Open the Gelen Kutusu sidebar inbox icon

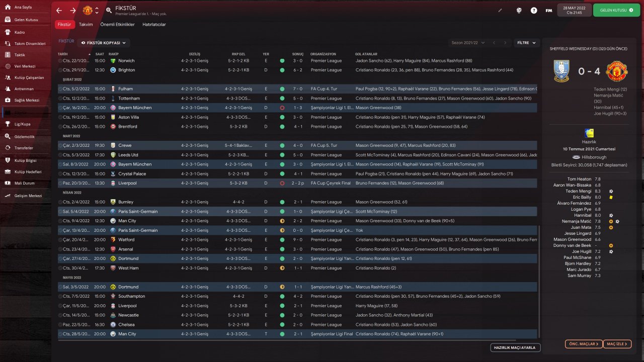tap(8, 20)
